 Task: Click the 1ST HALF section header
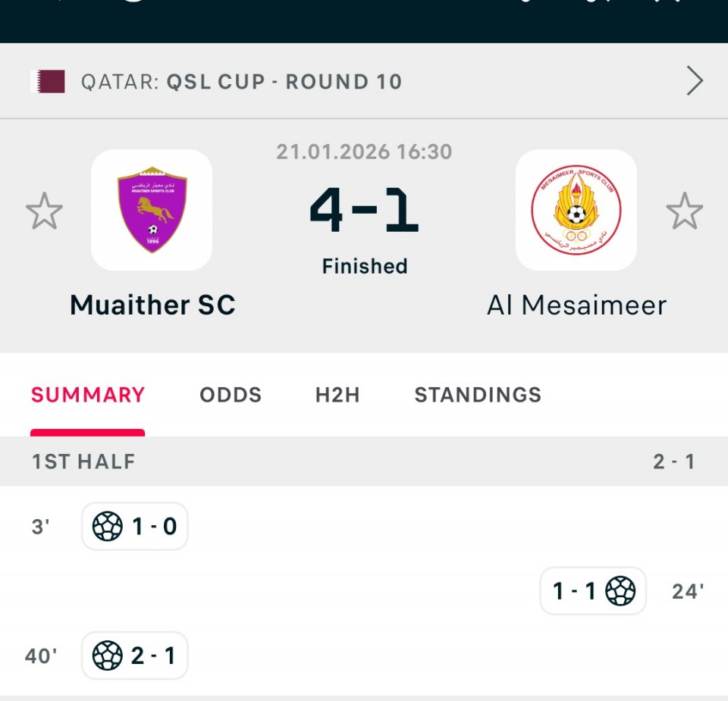(83, 462)
